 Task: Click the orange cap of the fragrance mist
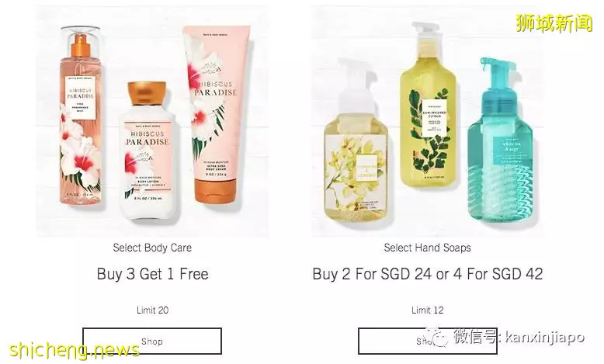81,44
